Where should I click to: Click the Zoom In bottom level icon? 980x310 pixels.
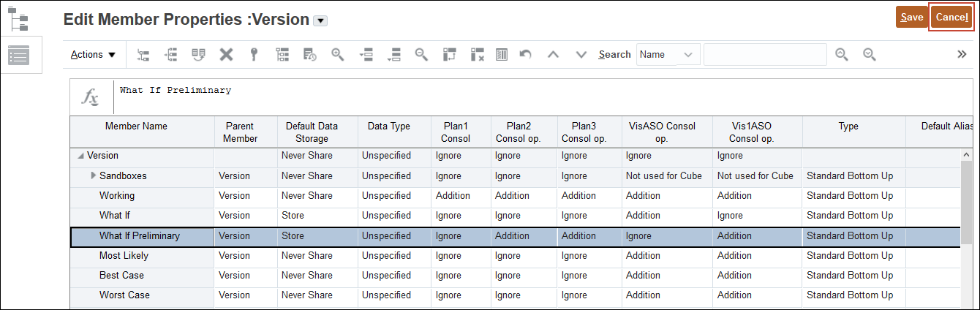pos(393,54)
